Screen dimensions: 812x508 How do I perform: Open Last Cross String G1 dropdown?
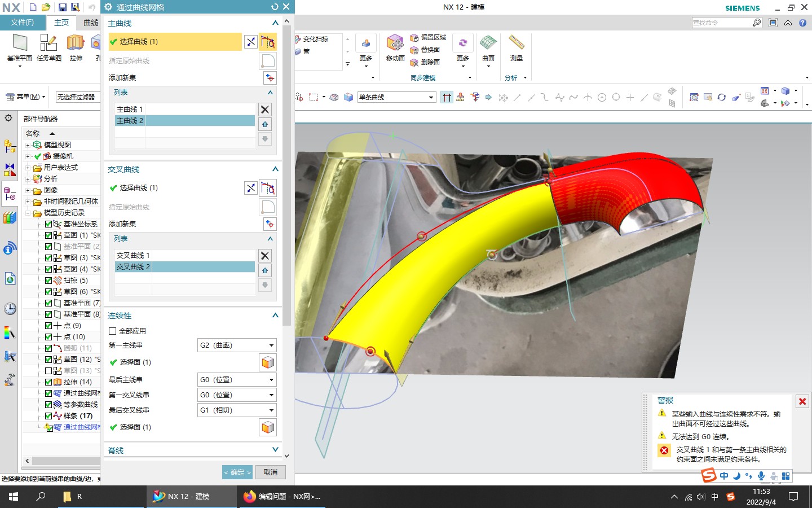click(x=237, y=410)
